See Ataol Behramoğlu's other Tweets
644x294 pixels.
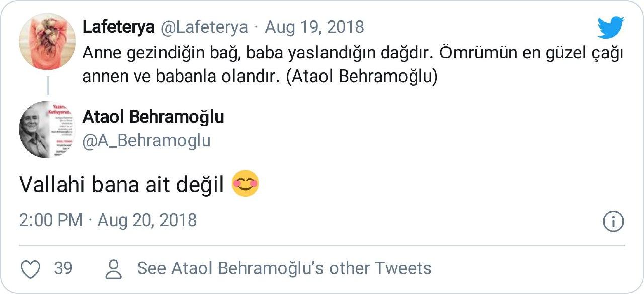[284, 268]
